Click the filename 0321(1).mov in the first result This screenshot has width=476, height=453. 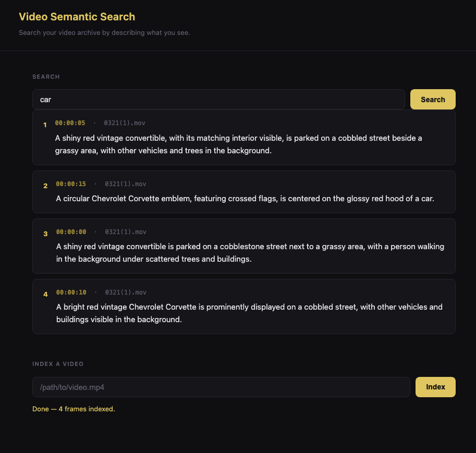tap(125, 123)
